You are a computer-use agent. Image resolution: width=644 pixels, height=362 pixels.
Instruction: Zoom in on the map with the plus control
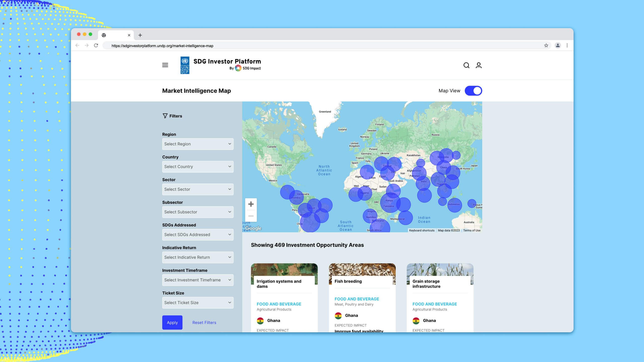point(251,204)
